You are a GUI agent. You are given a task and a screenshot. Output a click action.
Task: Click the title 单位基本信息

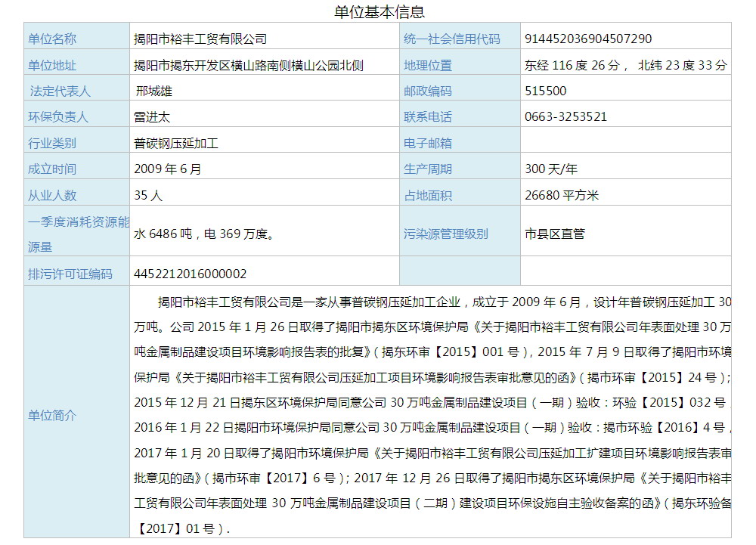tap(380, 11)
